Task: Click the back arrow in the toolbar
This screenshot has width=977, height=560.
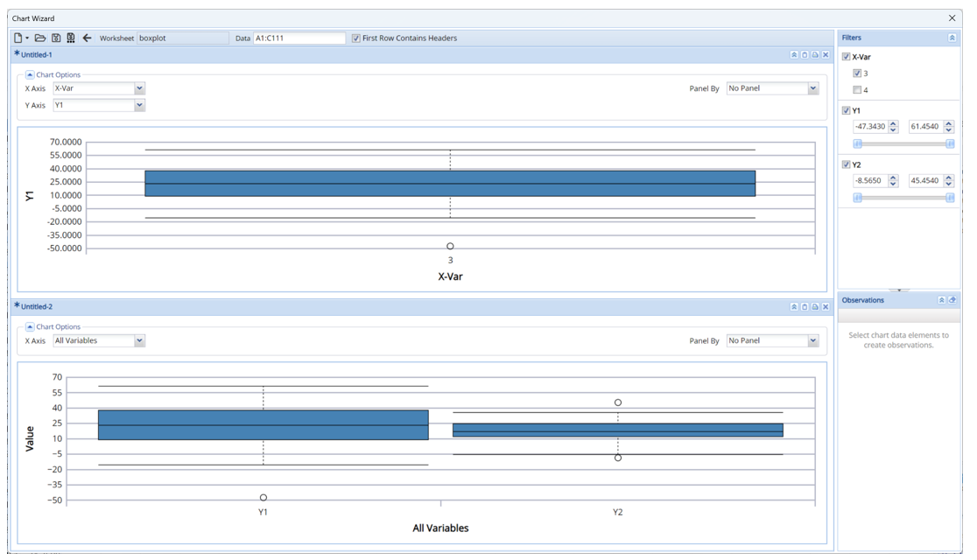Action: [x=87, y=38]
